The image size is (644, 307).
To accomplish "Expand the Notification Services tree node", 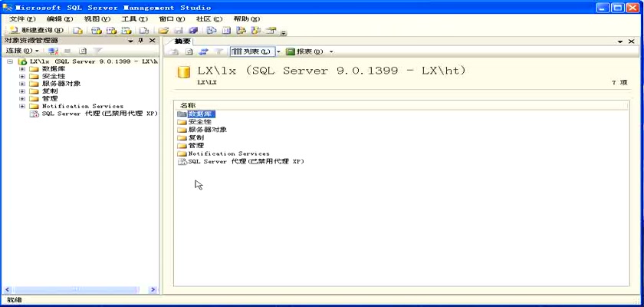I will pyautogui.click(x=22, y=106).
